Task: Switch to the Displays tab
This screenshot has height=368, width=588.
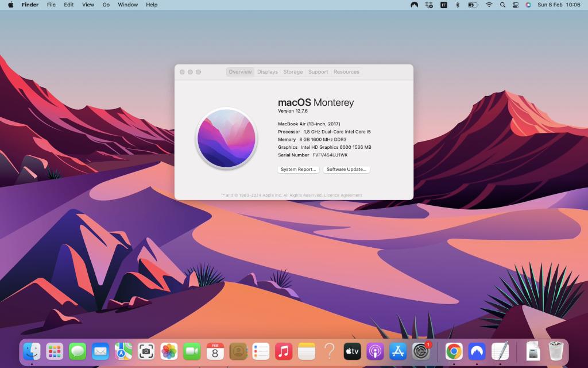Action: tap(268, 71)
